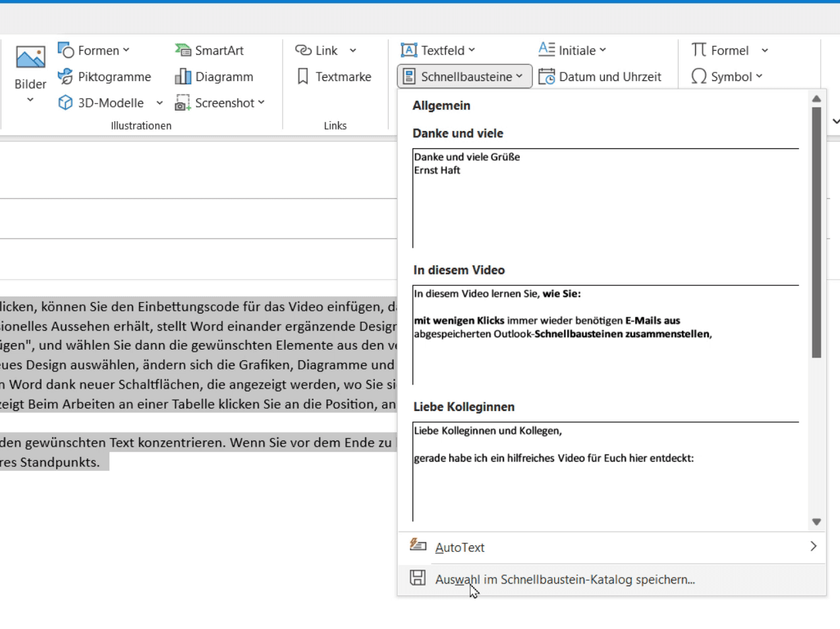Viewport: 840px width, 629px height.
Task: Toggle the Schnellbausteine menu button
Action: 464,77
